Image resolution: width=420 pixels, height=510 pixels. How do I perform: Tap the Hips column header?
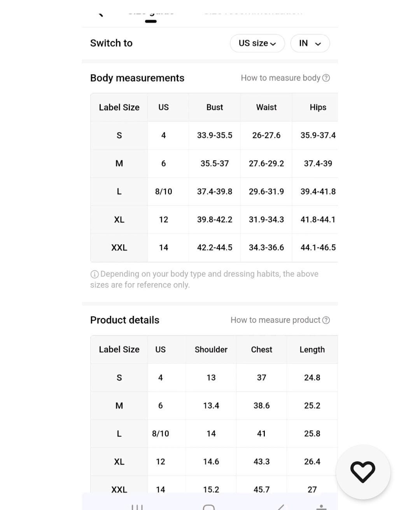pyautogui.click(x=318, y=107)
